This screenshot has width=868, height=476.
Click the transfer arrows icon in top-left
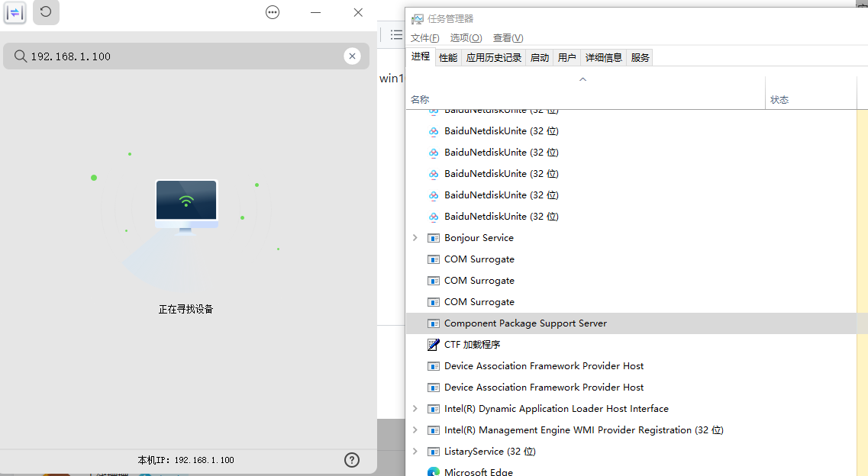pyautogui.click(x=15, y=12)
